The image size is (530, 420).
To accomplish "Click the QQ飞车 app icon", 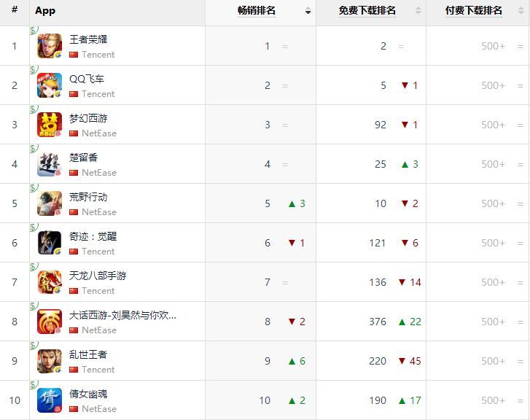I will (50, 85).
